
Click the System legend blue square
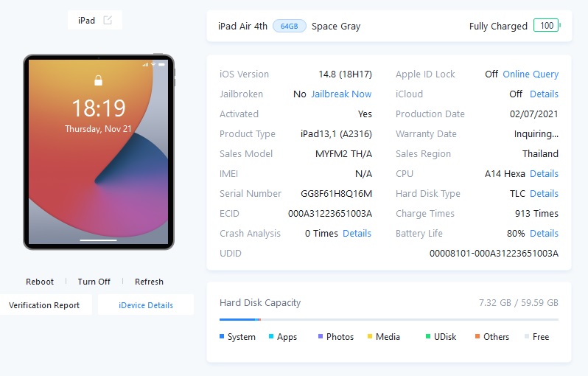(x=222, y=336)
